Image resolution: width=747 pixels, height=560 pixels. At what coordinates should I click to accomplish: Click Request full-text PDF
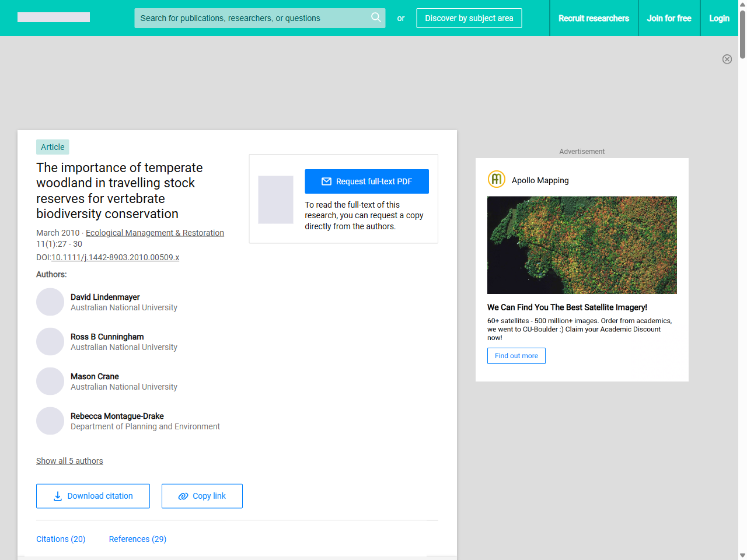pos(366,181)
